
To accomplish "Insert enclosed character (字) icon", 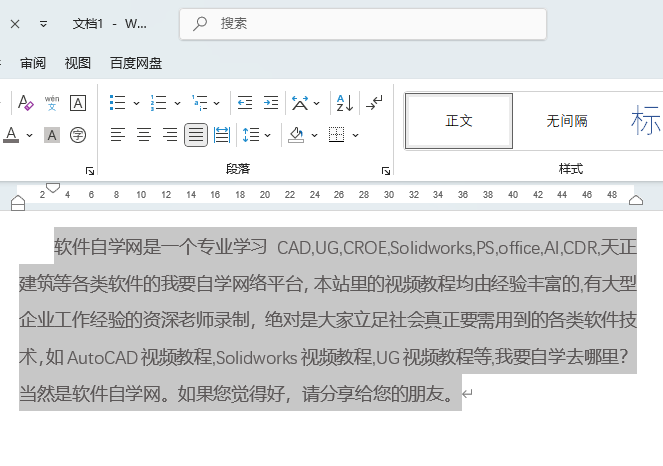I will 78,135.
